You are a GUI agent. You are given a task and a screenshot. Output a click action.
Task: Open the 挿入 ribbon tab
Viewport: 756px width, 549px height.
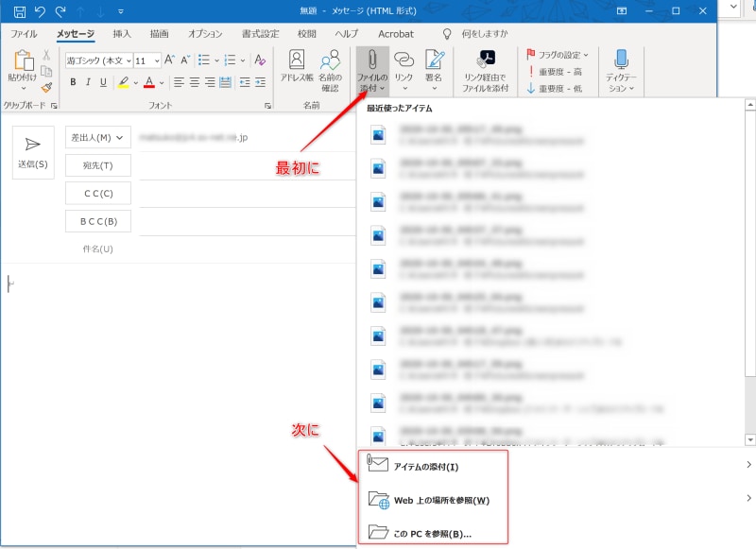122,34
